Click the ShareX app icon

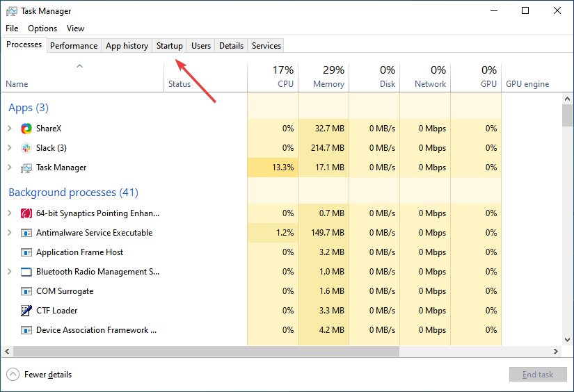26,129
